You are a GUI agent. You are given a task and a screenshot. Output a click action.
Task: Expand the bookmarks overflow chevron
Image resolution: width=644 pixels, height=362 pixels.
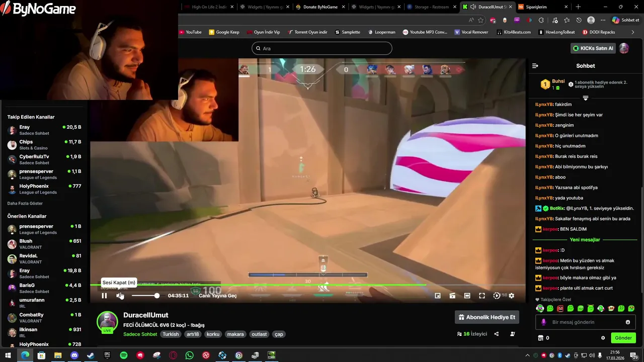[633, 32]
